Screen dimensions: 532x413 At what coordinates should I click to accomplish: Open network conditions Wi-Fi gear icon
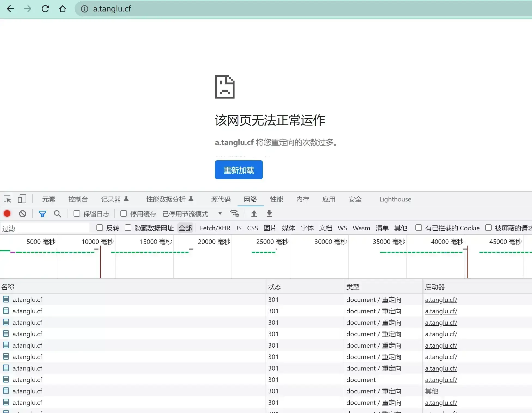click(234, 213)
